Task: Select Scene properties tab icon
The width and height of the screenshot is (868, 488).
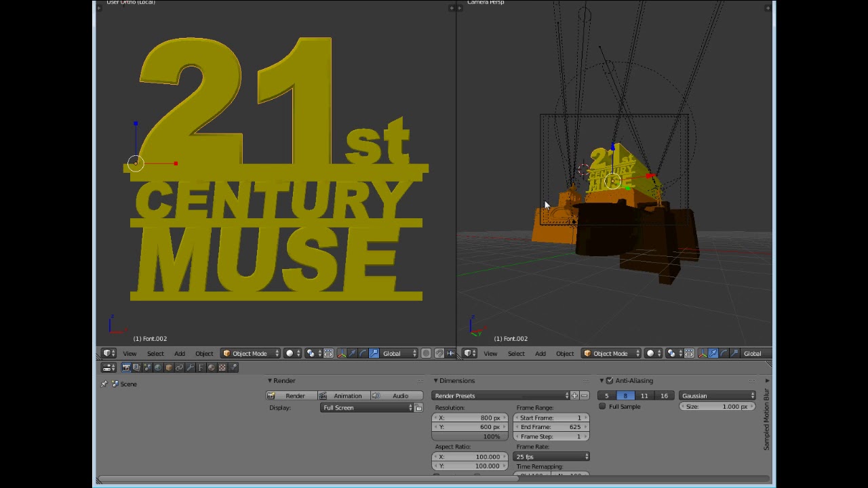Action: tap(147, 367)
